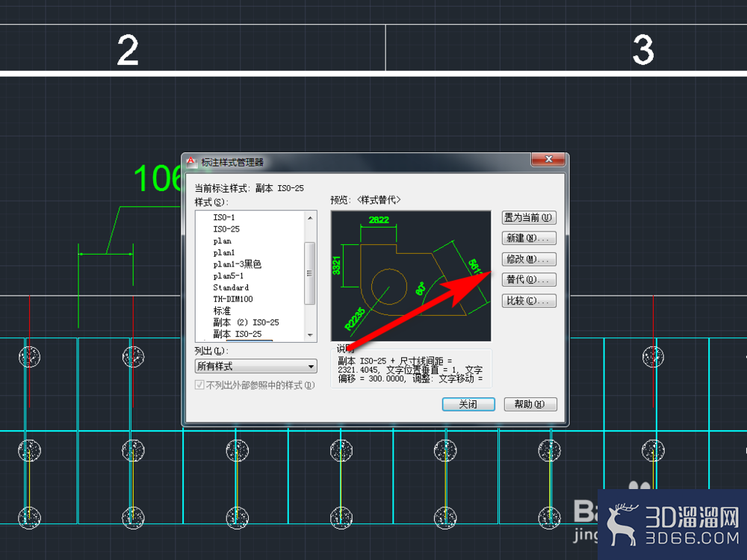Open the 比较 (Compare) styles dialog
Image resolution: width=747 pixels, height=560 pixels.
(529, 301)
